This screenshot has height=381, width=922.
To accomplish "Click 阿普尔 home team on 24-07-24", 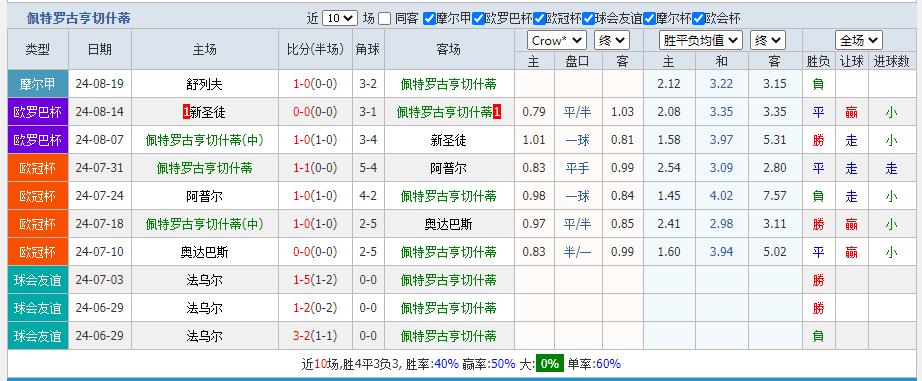I will (x=205, y=196).
